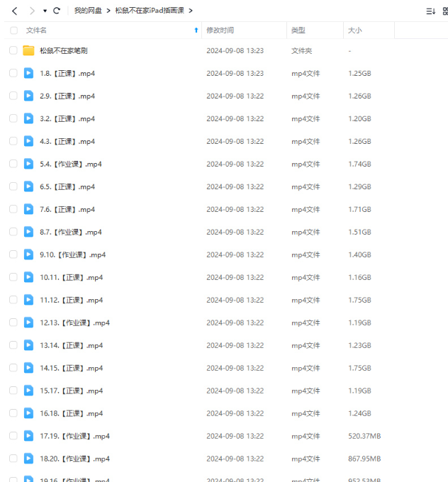Select file name 15.17.【正课】.mp4
The height and width of the screenshot is (482, 448).
point(72,391)
